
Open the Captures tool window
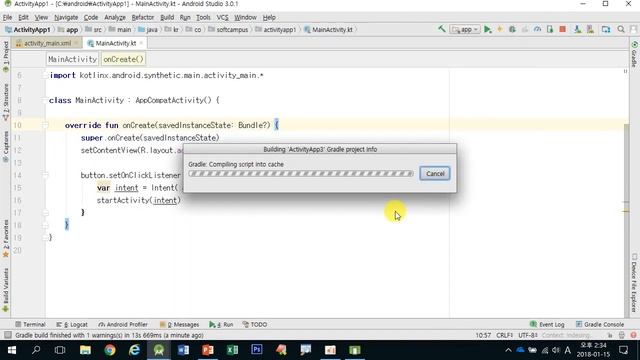coord(5,147)
